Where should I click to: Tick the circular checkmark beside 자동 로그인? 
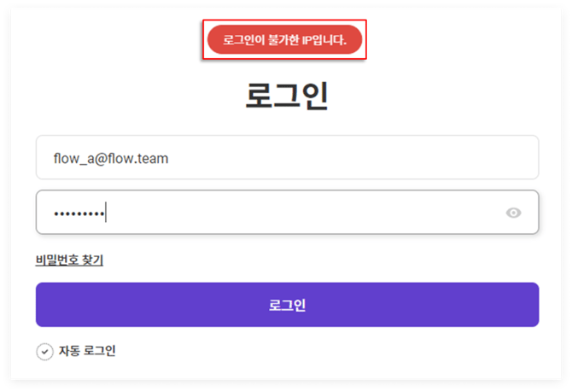pyautogui.click(x=45, y=351)
